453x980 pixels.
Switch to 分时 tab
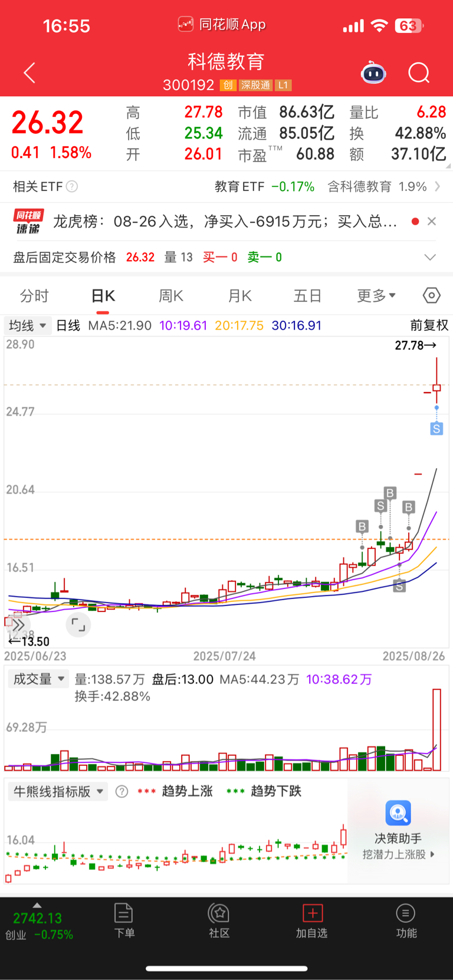34,295
